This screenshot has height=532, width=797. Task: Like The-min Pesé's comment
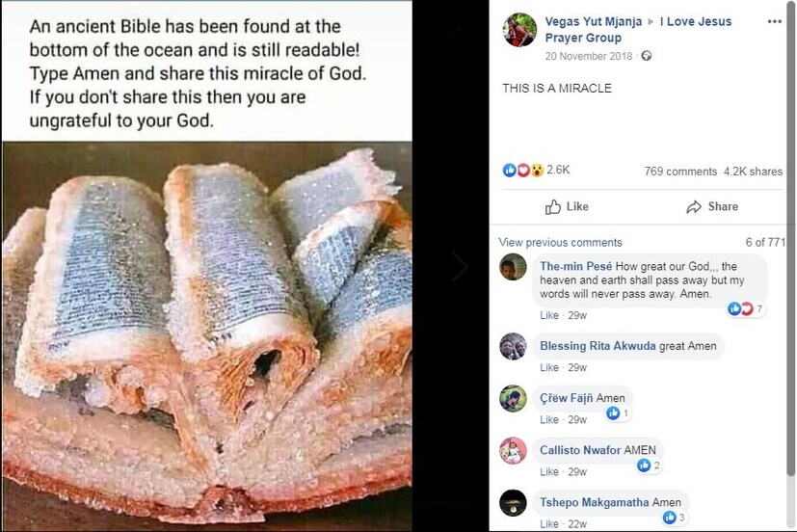tap(549, 315)
